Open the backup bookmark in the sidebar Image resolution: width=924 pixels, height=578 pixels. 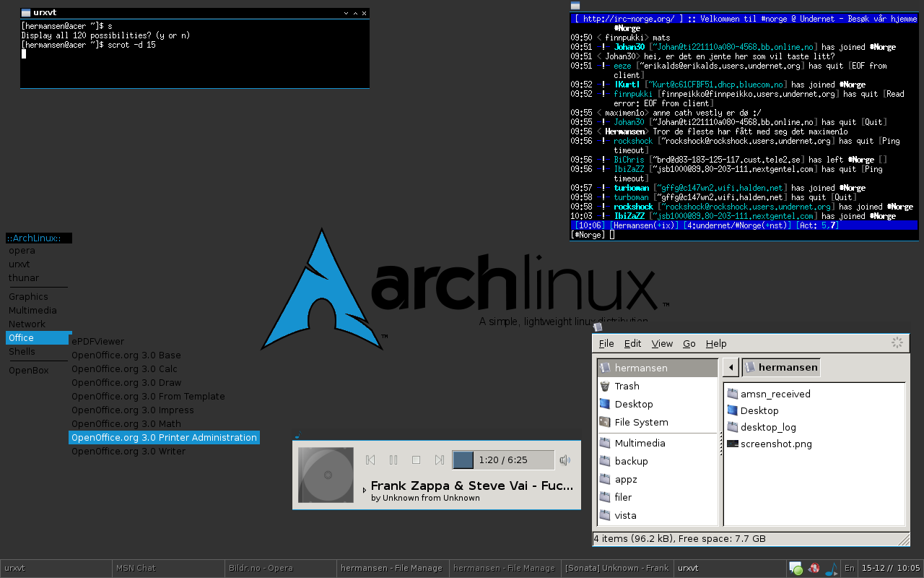click(x=658, y=461)
